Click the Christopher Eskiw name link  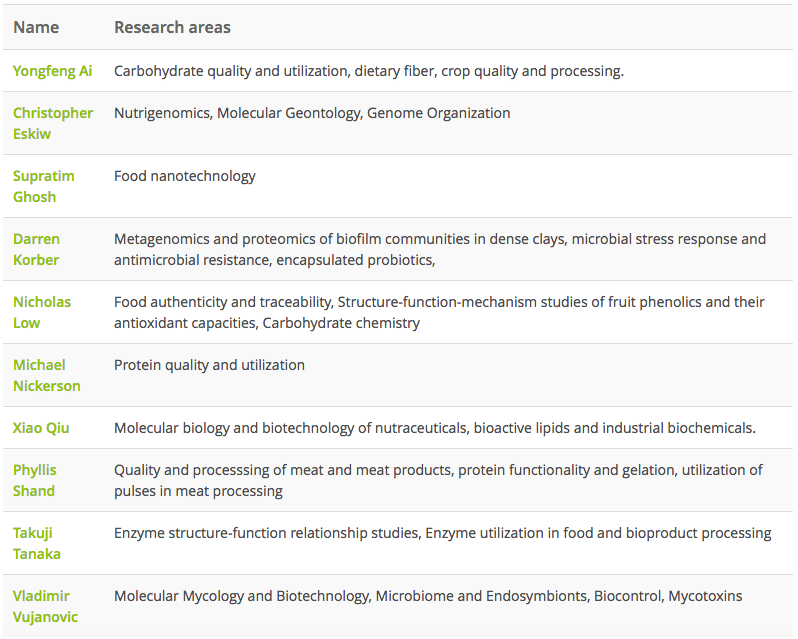(x=52, y=123)
